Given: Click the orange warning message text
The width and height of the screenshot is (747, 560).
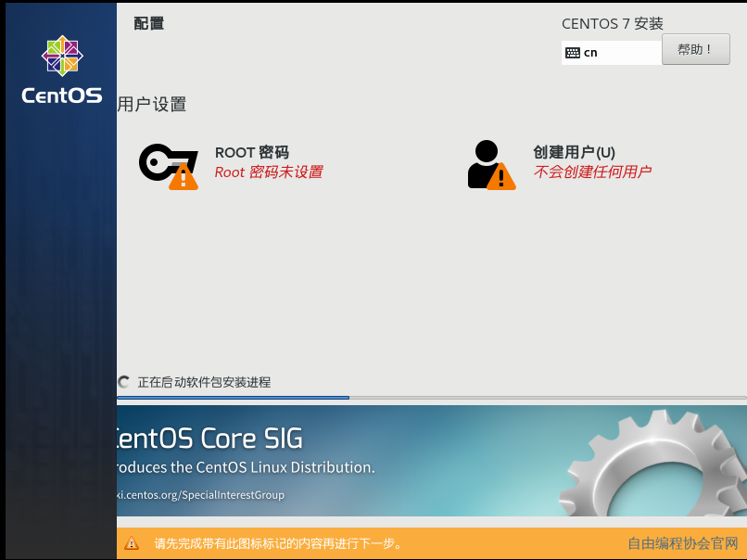Looking at the screenshot, I should coord(278,543).
